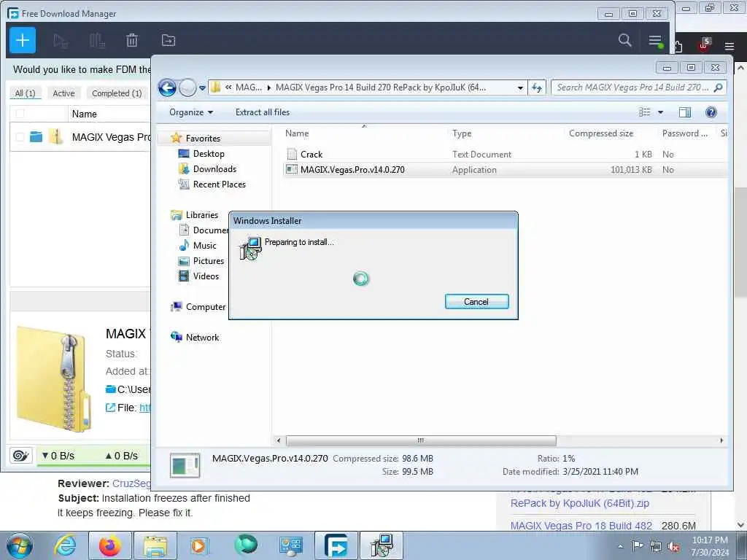Cancel the Windows Installer dialog

[476, 301]
